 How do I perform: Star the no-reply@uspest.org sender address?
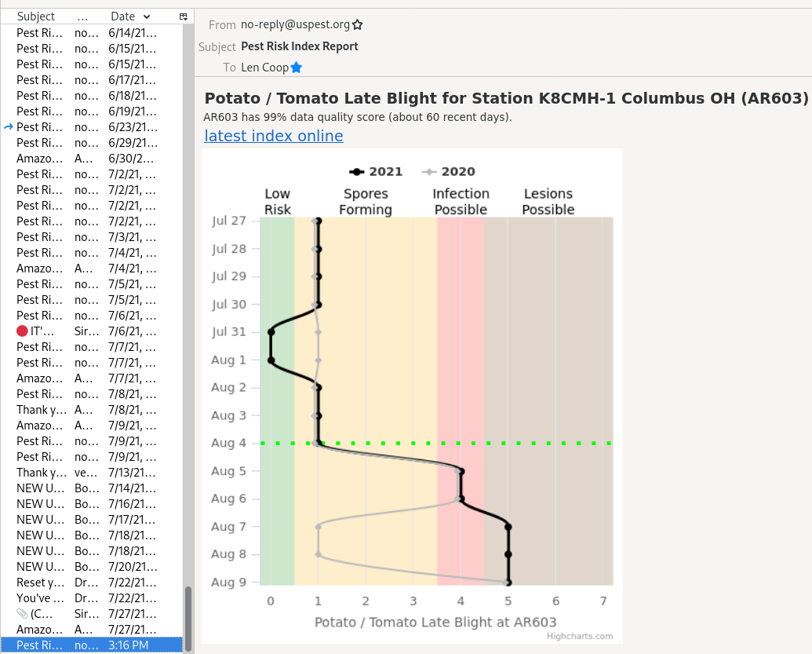coord(357,24)
